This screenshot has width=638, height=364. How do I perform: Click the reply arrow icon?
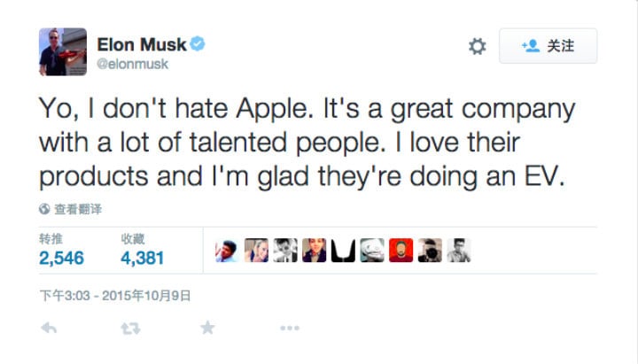pos(50,328)
